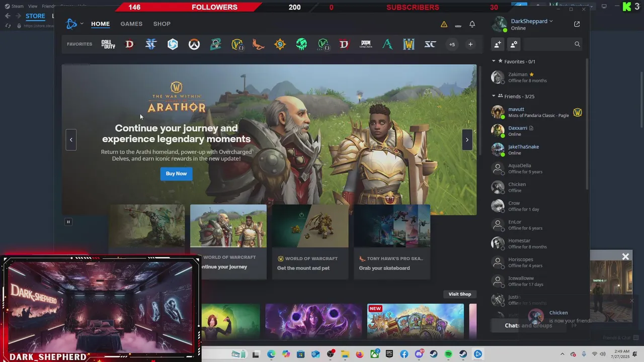Pop out the friends list window
Image resolution: width=644 pixels, height=362 pixels.
[x=577, y=24]
